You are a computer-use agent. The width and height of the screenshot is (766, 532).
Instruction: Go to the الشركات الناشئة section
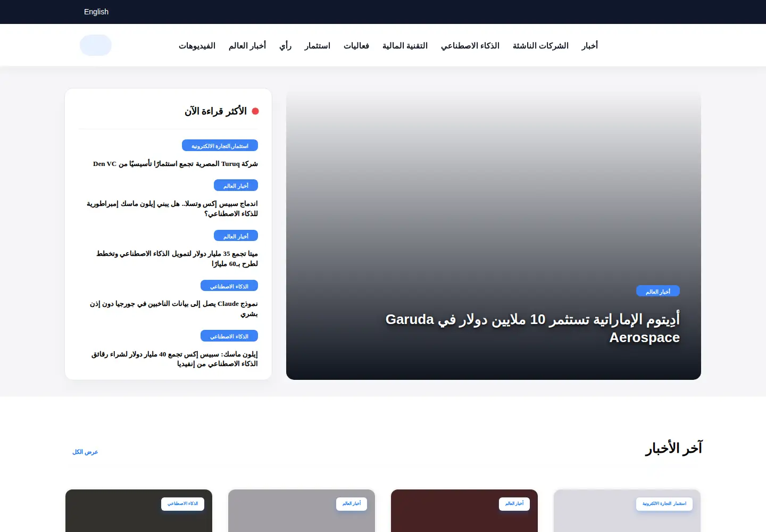(x=540, y=46)
